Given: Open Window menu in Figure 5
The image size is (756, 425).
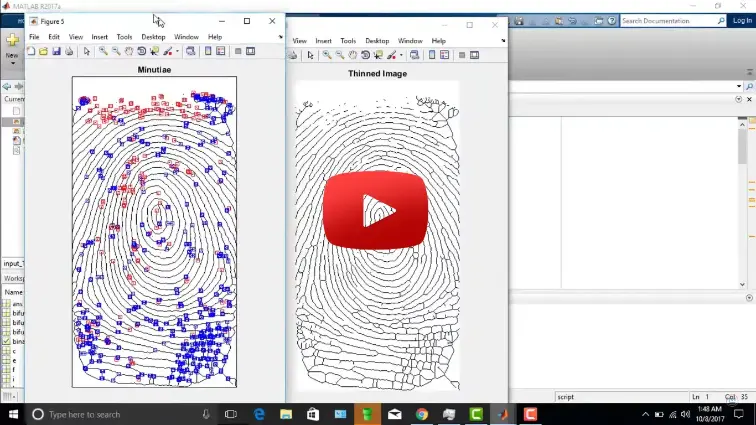Looking at the screenshot, I should pyautogui.click(x=186, y=37).
